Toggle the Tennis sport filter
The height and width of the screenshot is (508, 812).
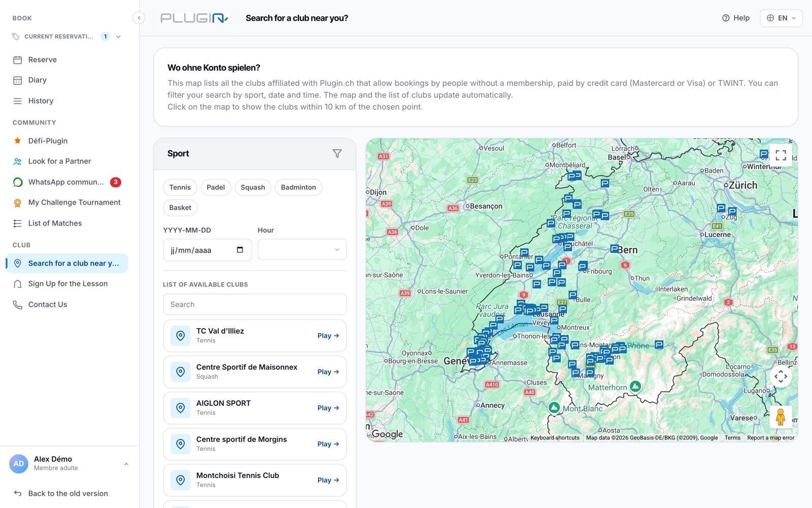[x=180, y=187]
